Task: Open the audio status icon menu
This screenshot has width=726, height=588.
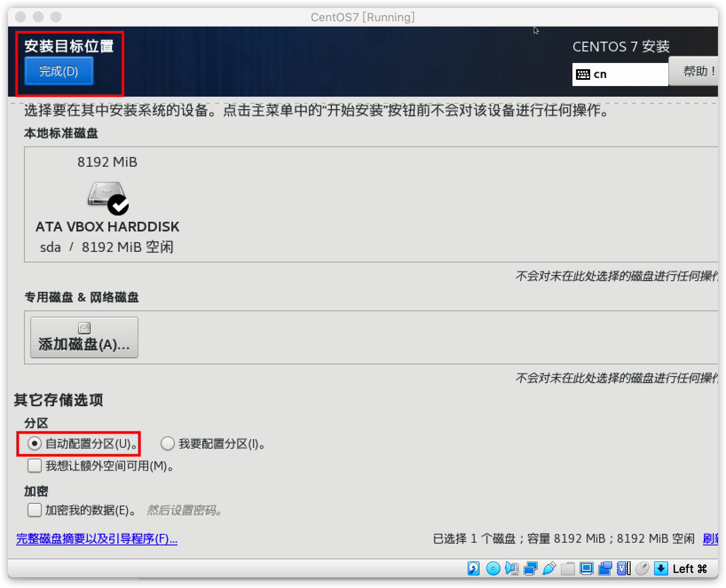Action: pyautogui.click(x=512, y=568)
